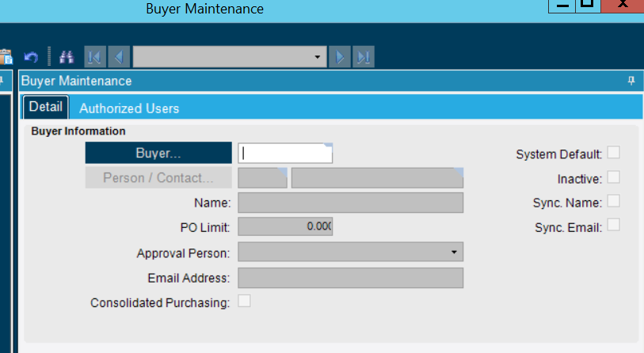The height and width of the screenshot is (353, 644).
Task: Open the record navigation dropdown
Action: (317, 57)
